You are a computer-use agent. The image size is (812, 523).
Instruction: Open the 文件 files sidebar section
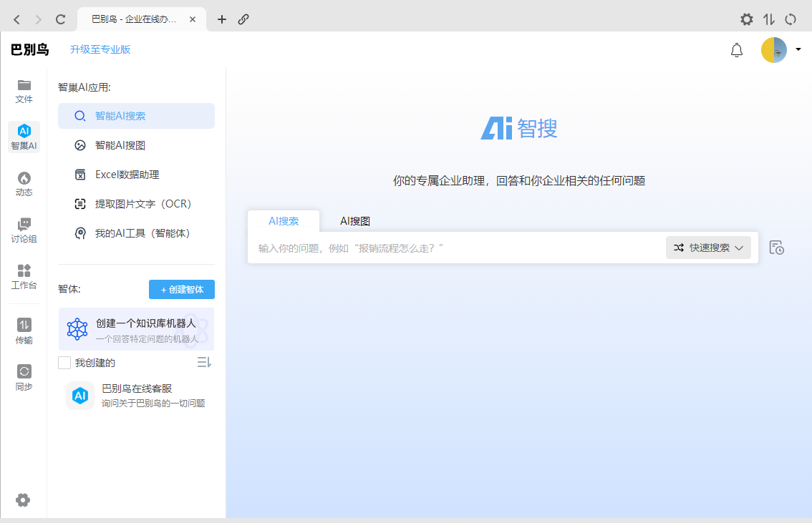point(24,91)
